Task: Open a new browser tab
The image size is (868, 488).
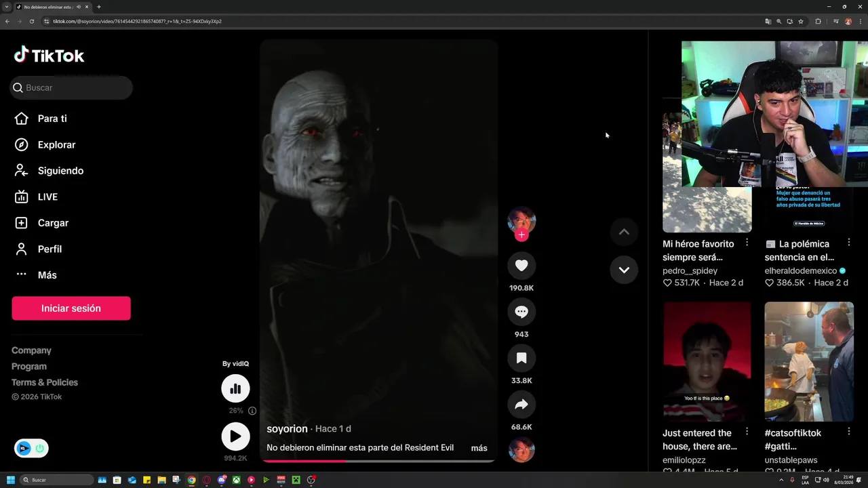Action: coord(99,7)
